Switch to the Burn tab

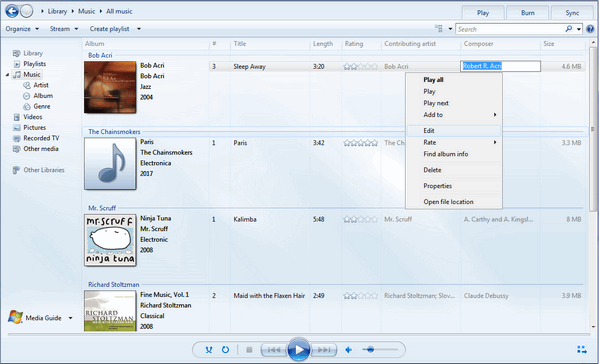528,13
